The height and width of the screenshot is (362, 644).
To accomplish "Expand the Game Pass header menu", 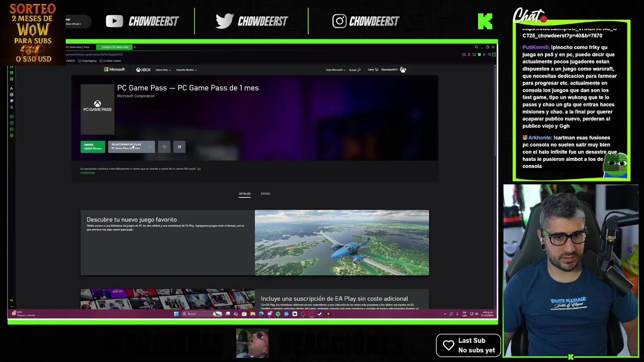I will coord(163,70).
